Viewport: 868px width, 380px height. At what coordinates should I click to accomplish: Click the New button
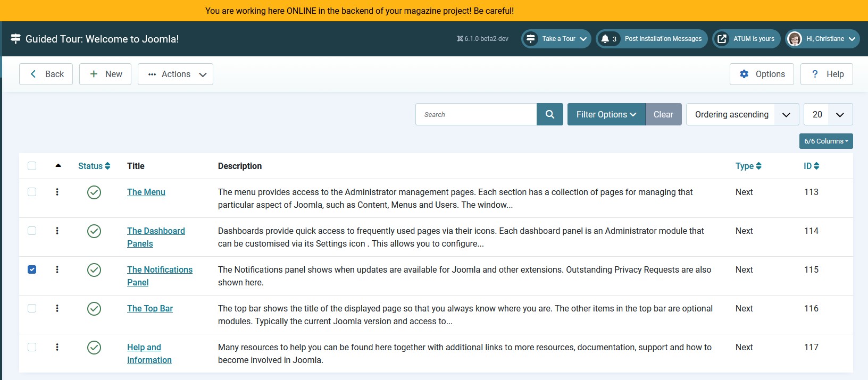(105, 74)
